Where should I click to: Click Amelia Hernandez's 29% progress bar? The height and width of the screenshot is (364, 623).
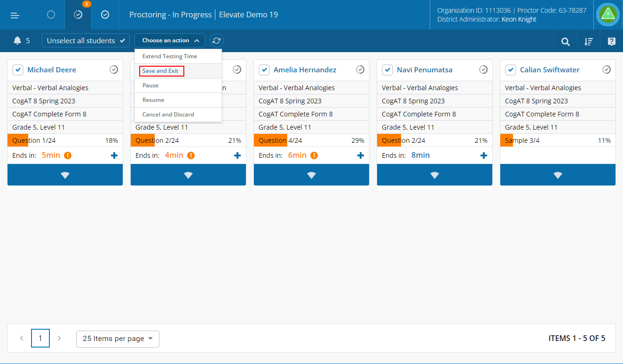(312, 140)
